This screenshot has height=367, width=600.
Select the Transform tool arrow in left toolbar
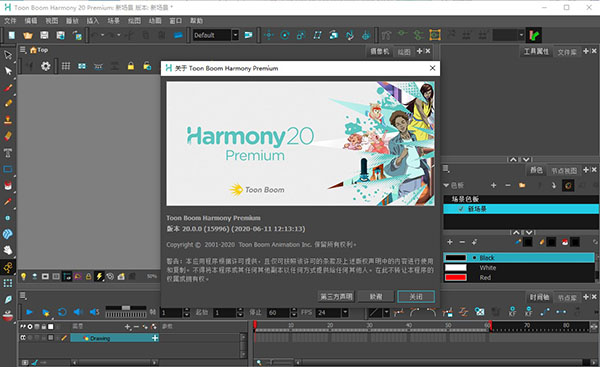8,55
